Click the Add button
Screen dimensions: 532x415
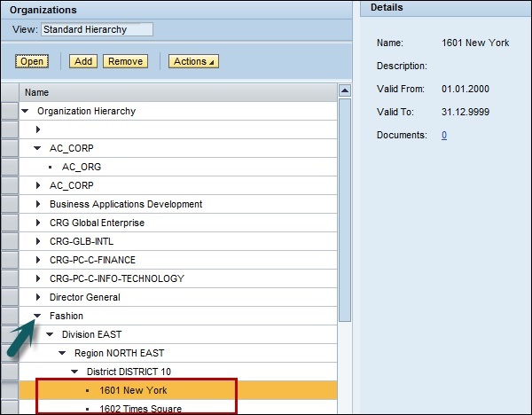click(x=84, y=61)
